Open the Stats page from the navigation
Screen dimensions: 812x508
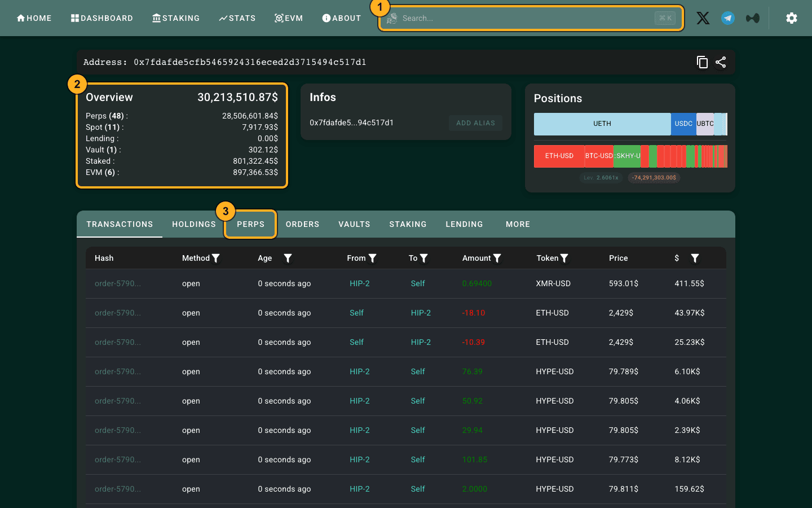point(237,18)
